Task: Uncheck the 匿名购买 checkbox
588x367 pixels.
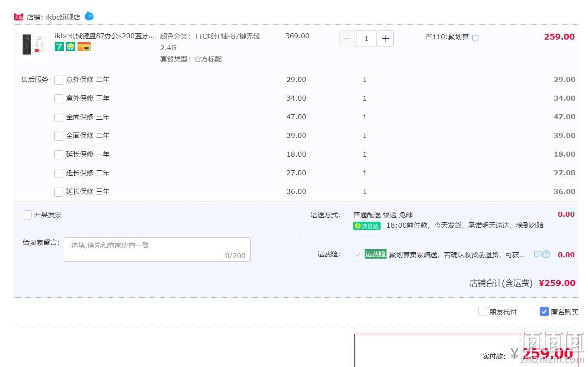Action: click(544, 312)
